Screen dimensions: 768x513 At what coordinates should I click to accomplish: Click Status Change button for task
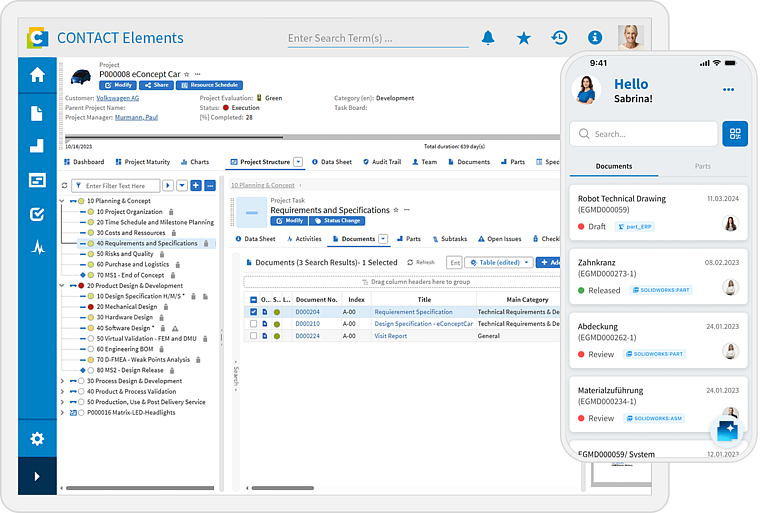(x=337, y=221)
